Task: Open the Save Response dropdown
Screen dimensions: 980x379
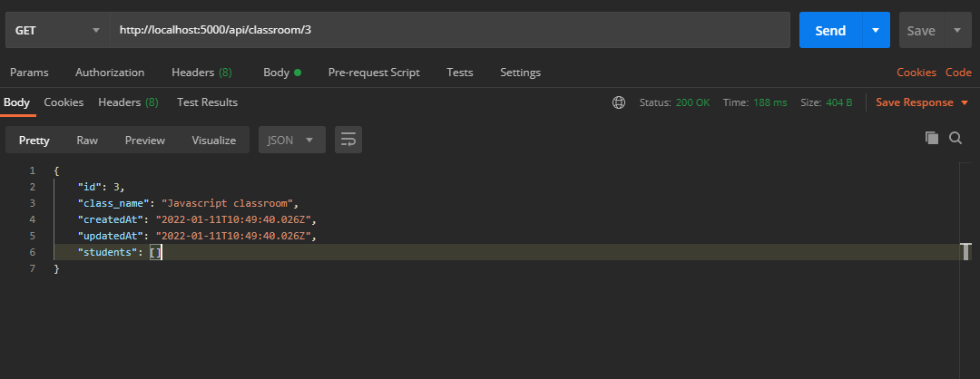Action: pyautogui.click(x=922, y=102)
